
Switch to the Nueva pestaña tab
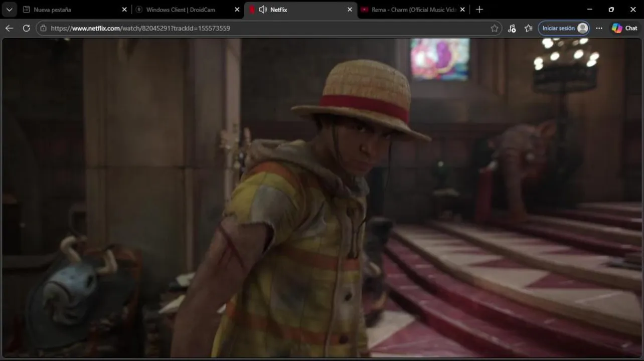pos(75,10)
